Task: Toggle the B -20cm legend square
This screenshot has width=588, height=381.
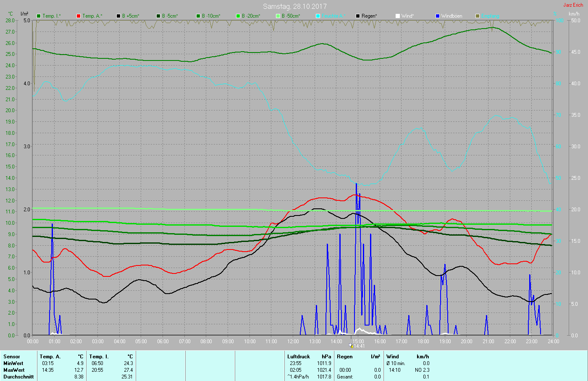Action: (238, 16)
